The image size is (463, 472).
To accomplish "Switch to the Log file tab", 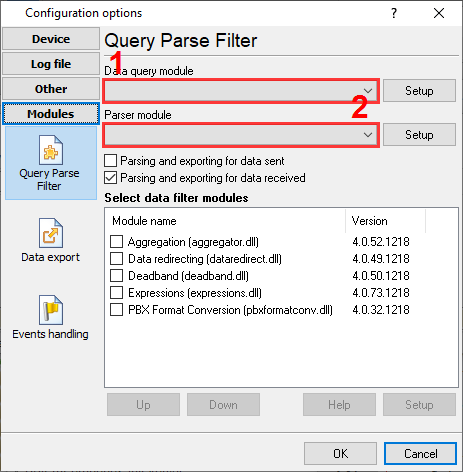I will (51, 64).
